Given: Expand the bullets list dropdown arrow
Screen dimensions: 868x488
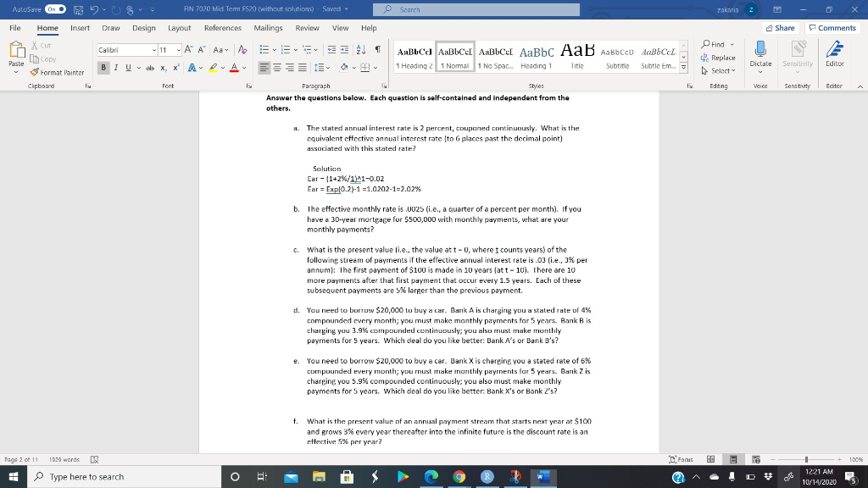Looking at the screenshot, I should tap(274, 50).
